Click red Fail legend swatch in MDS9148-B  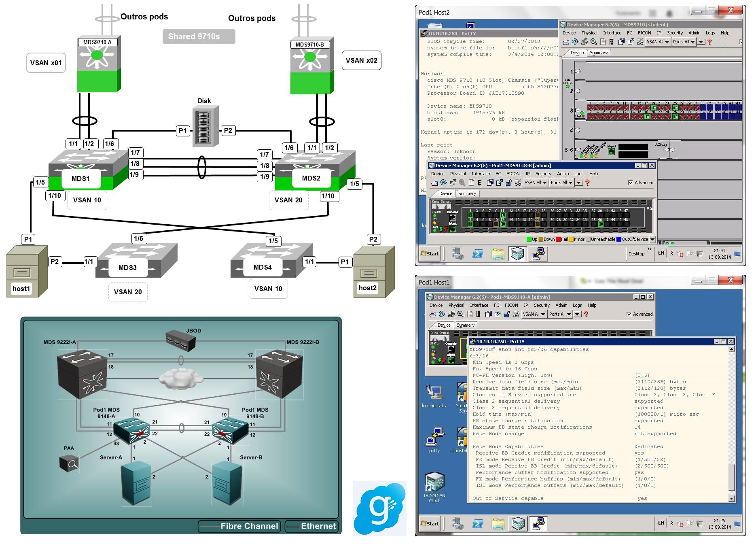click(558, 239)
